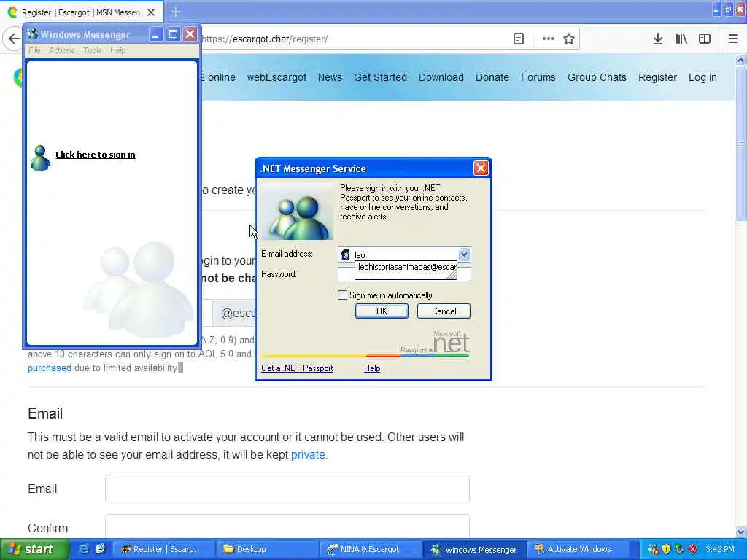
Task: Open the Windows start button
Action: point(35,549)
